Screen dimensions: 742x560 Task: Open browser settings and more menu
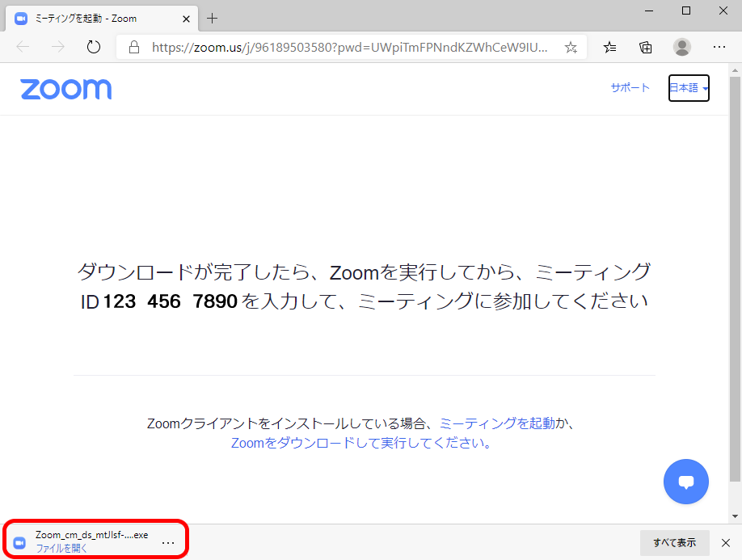point(719,48)
